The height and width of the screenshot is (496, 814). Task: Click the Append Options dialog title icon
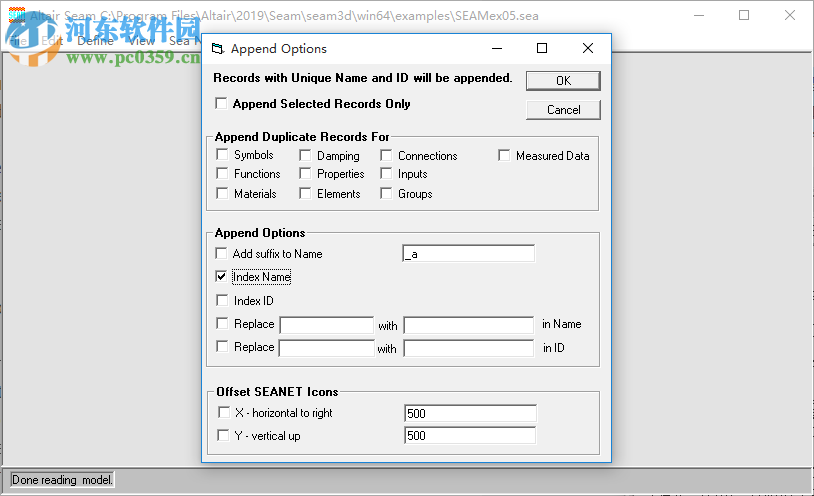tap(218, 49)
